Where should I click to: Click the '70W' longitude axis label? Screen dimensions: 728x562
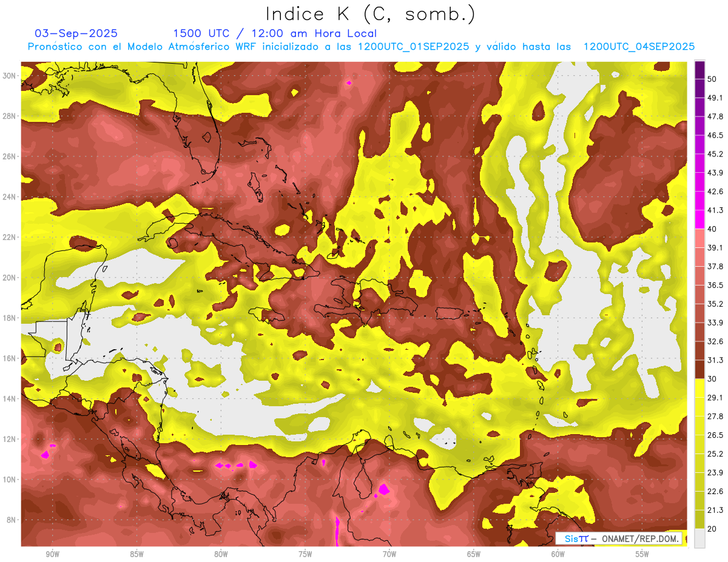coord(389,554)
